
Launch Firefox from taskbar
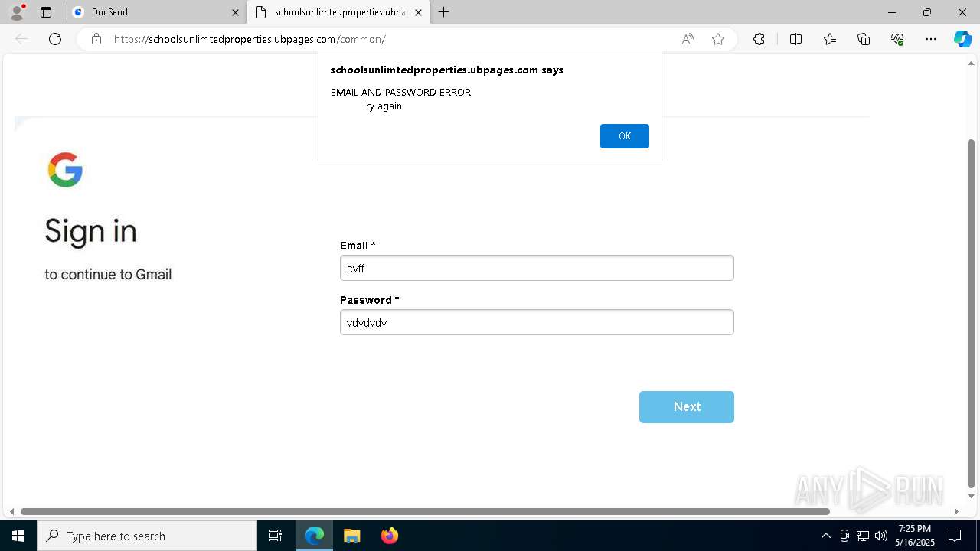click(x=389, y=536)
